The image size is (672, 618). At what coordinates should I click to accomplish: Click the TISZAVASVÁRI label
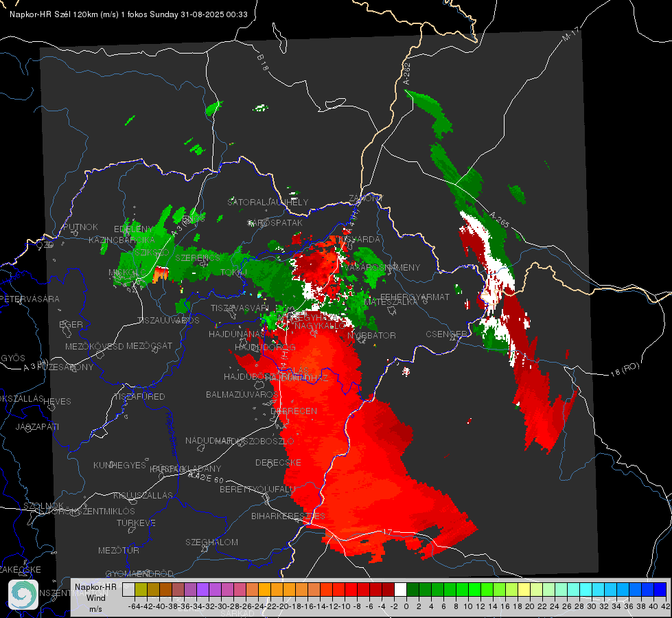[240, 308]
